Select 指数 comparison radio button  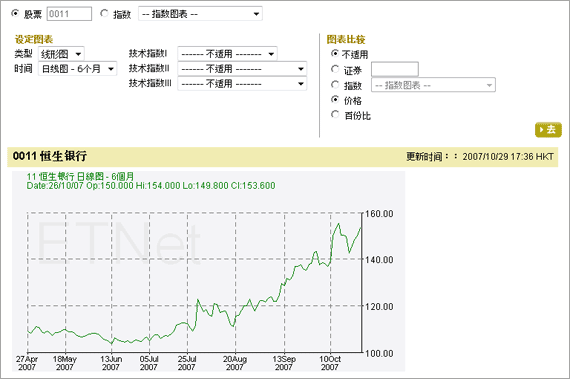click(x=335, y=85)
